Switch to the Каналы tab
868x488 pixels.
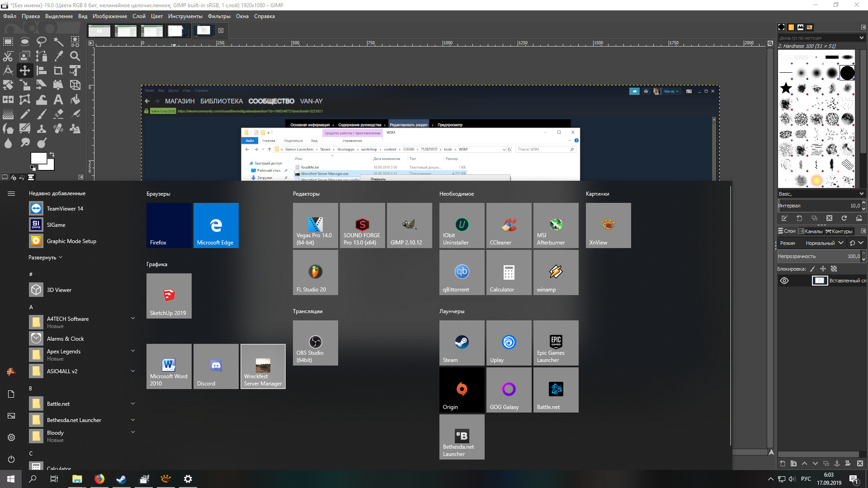click(811, 231)
